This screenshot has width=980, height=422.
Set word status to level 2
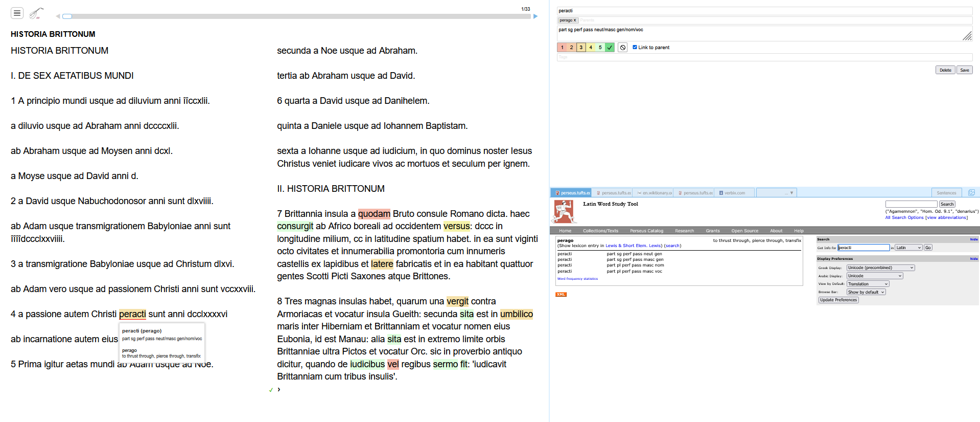pyautogui.click(x=571, y=48)
